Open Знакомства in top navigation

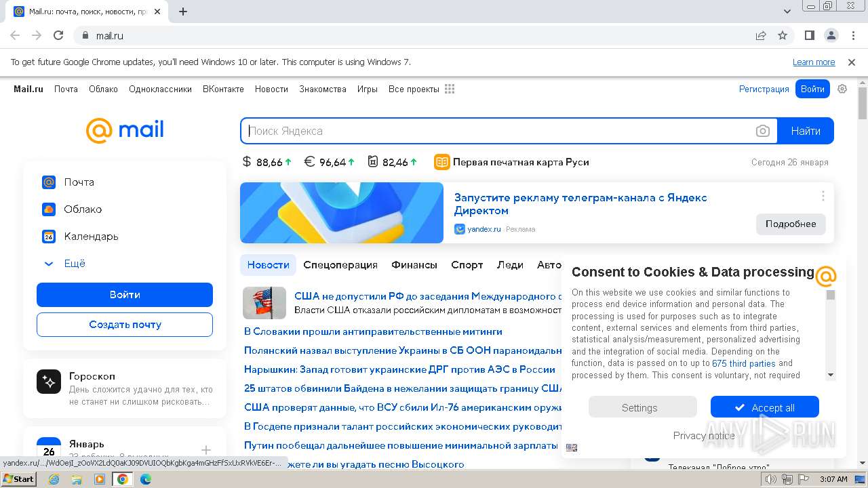point(323,89)
